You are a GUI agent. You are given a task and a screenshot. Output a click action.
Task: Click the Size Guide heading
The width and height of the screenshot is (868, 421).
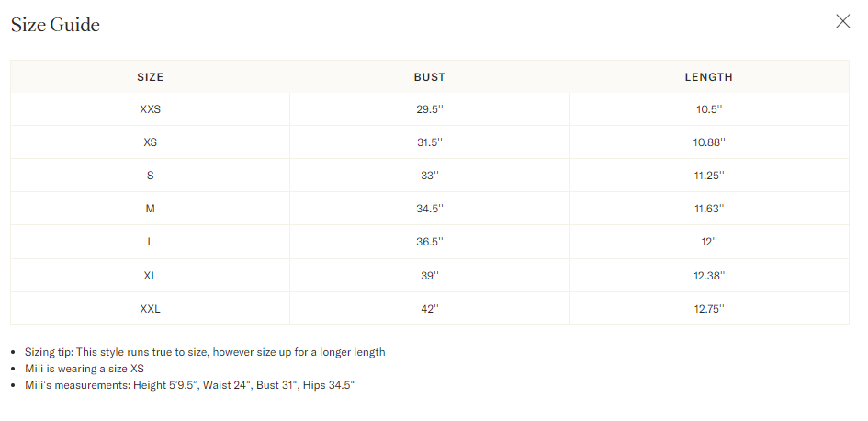pyautogui.click(x=55, y=25)
